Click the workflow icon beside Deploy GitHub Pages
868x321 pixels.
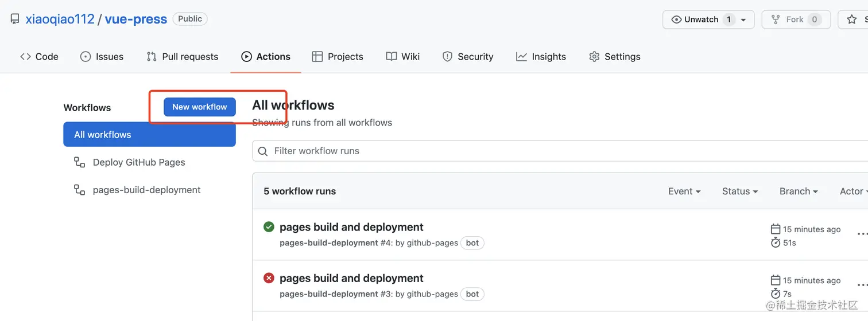coord(79,162)
